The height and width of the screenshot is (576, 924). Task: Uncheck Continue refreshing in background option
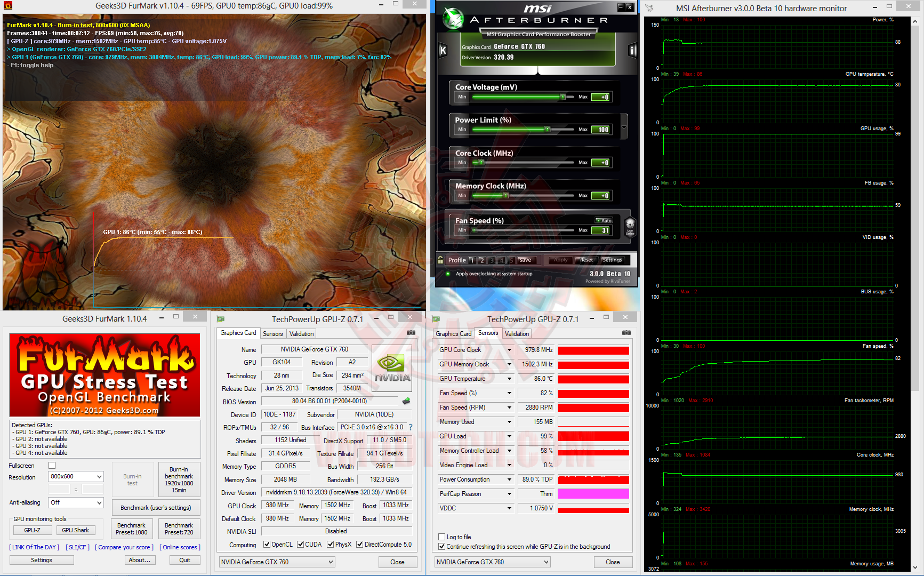pyautogui.click(x=441, y=547)
